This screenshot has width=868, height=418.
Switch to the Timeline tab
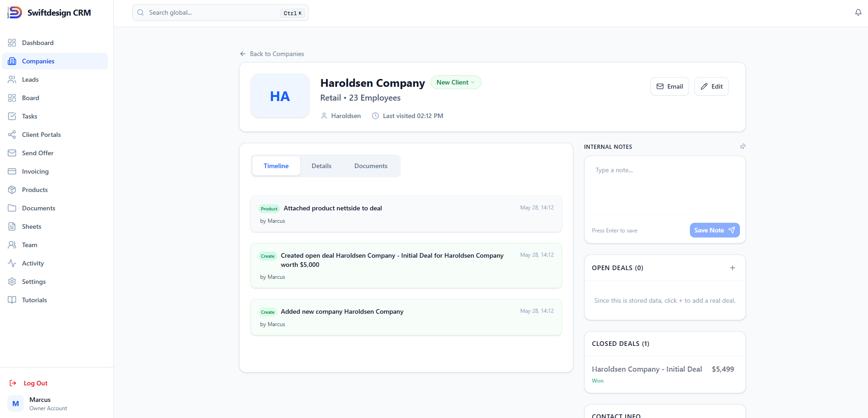tap(276, 166)
